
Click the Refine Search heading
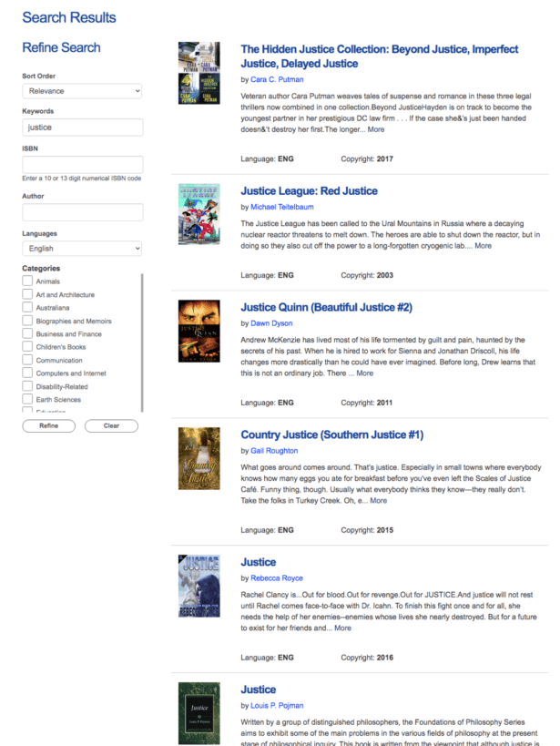[61, 47]
